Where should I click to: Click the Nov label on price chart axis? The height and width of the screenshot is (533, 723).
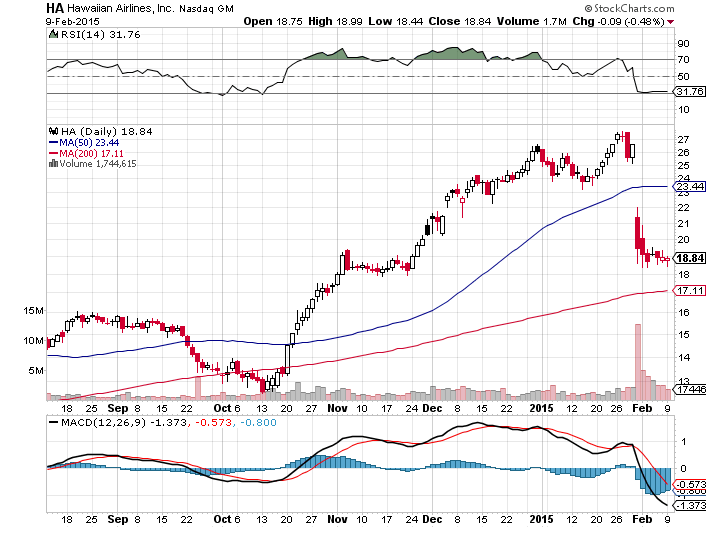point(338,409)
